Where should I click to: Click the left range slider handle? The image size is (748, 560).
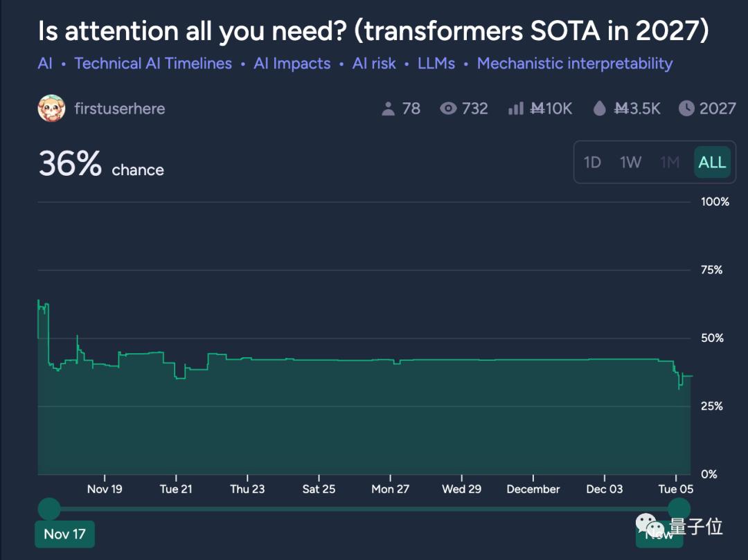coord(49,509)
